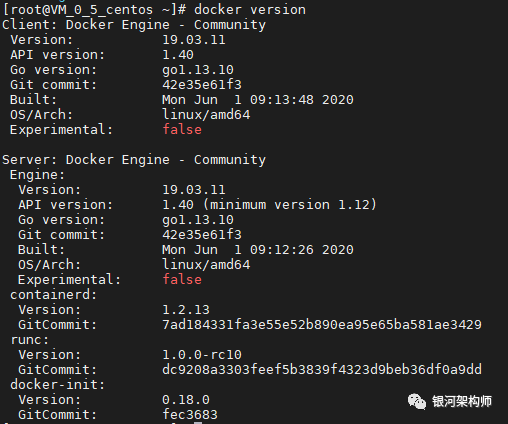Click the 'Version:' label under containerd
Image resolution: width=508 pixels, height=424 pixels.
(49, 310)
